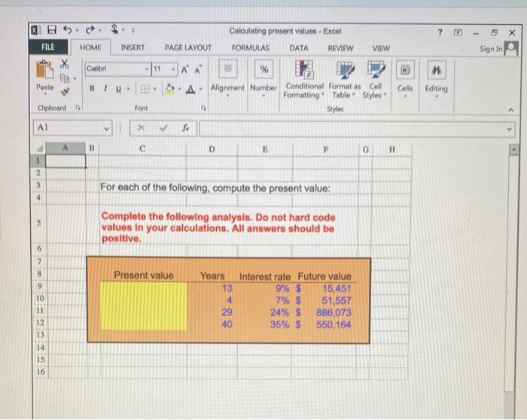Image resolution: width=527 pixels, height=420 pixels.
Task: Open Format as Table gallery
Action: (x=344, y=80)
